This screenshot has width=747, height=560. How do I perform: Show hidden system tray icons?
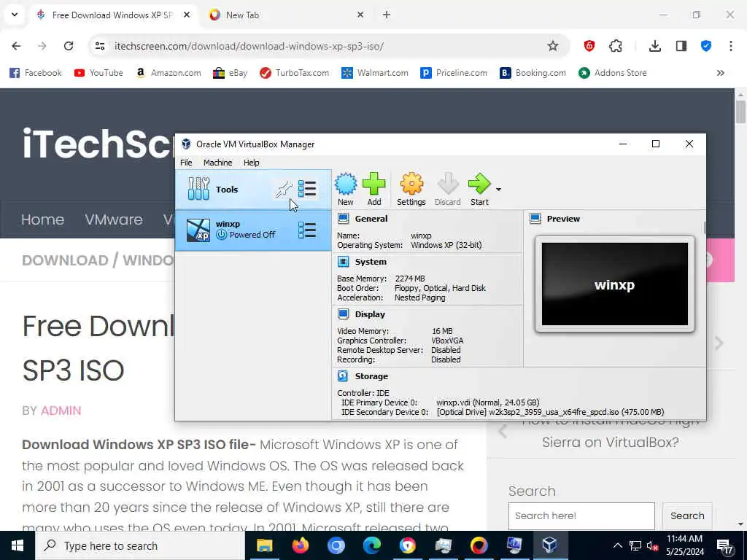617,545
